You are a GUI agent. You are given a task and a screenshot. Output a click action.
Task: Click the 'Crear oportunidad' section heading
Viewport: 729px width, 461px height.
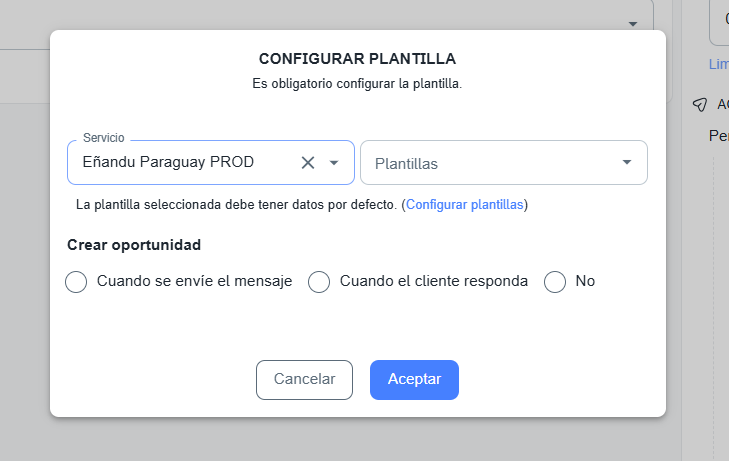[x=134, y=244]
